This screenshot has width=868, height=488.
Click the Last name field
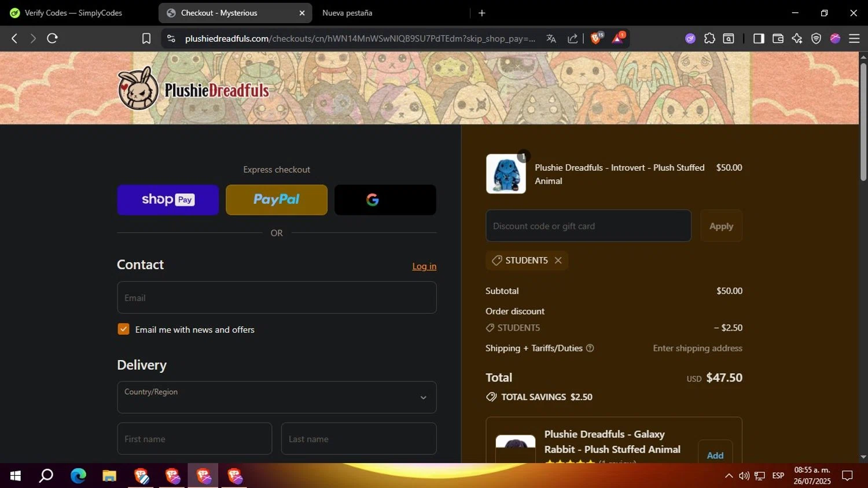pos(359,439)
